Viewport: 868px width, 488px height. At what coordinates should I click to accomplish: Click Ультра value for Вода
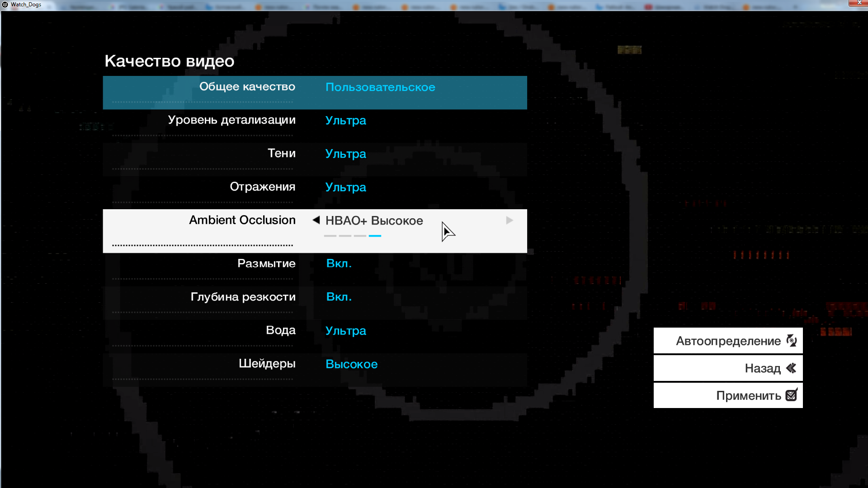coord(346,331)
